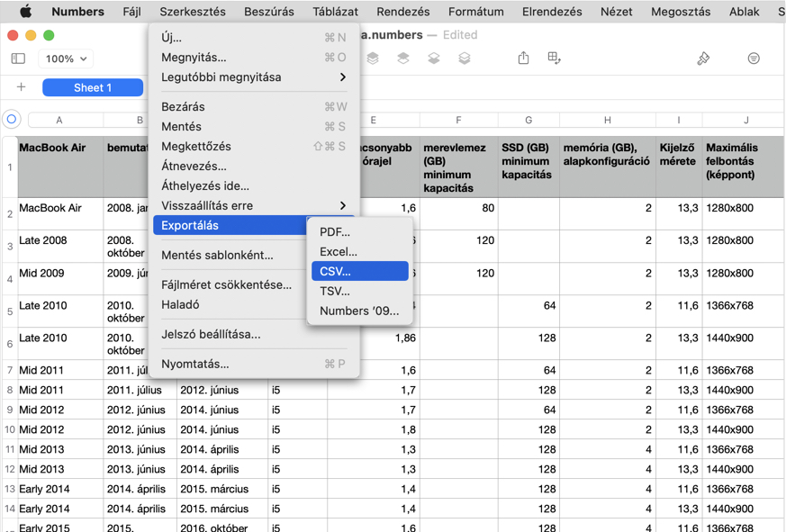Open the Apple menu
The image size is (786, 532).
[x=25, y=11]
